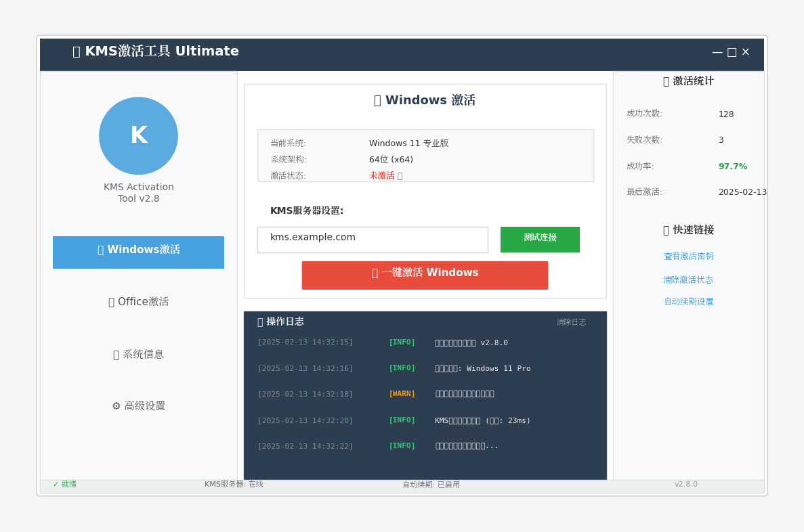Click the application icon in the title bar
Screen dimensions: 804x532
76,51
